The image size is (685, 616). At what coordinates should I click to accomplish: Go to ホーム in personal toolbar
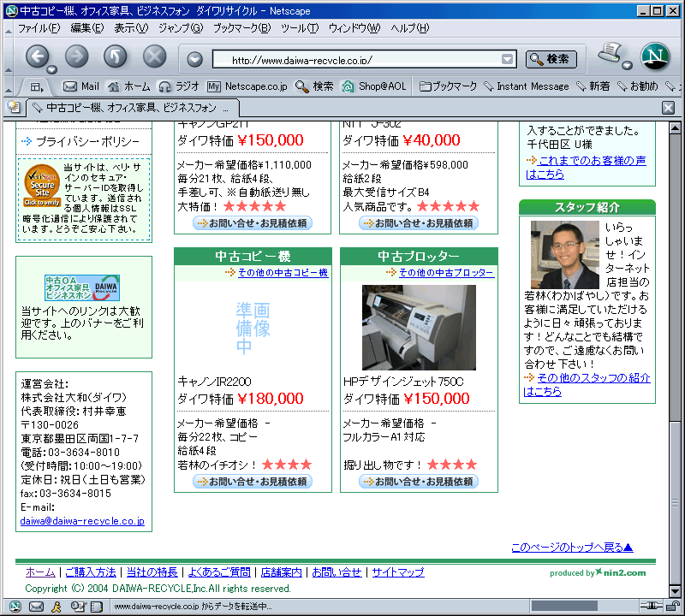(x=129, y=86)
